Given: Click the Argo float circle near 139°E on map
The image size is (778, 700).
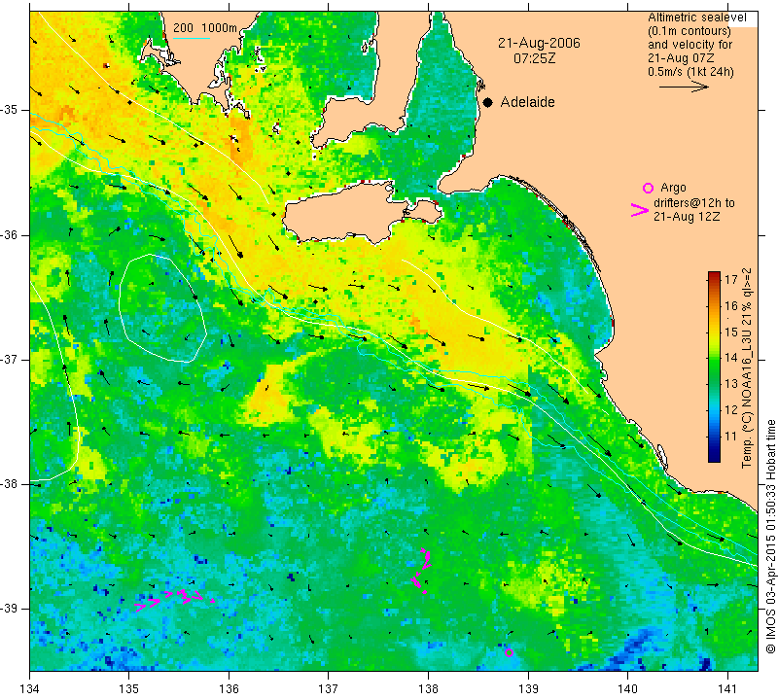Looking at the screenshot, I should click(509, 652).
